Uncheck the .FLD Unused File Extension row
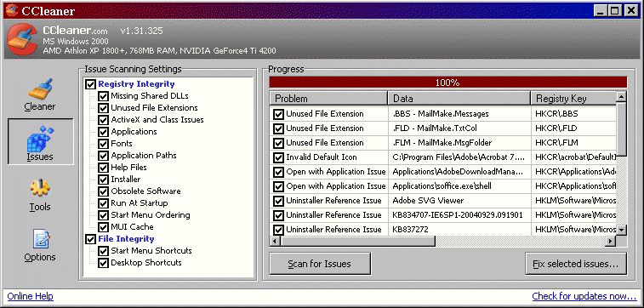The height and width of the screenshot is (308, 644). click(279, 128)
